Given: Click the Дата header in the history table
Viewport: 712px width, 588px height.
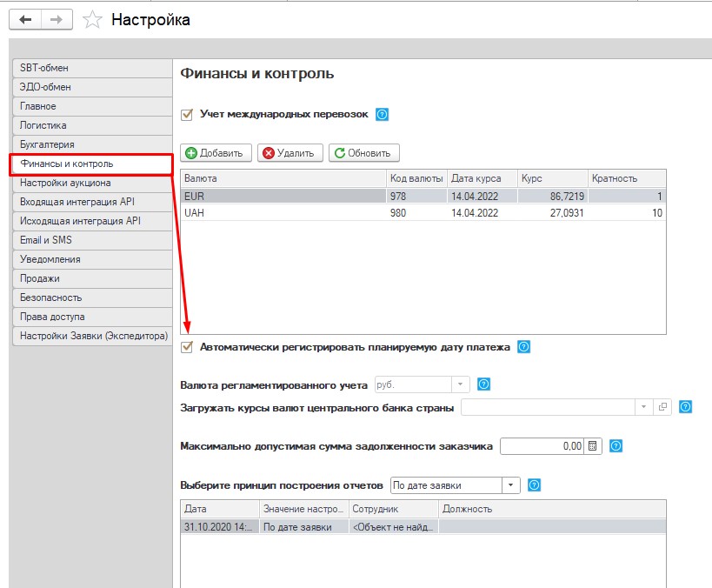Looking at the screenshot, I should tap(220, 509).
